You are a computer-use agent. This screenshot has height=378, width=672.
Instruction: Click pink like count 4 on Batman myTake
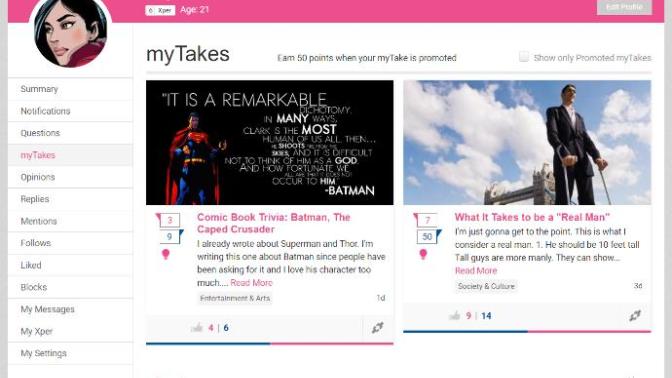click(210, 328)
